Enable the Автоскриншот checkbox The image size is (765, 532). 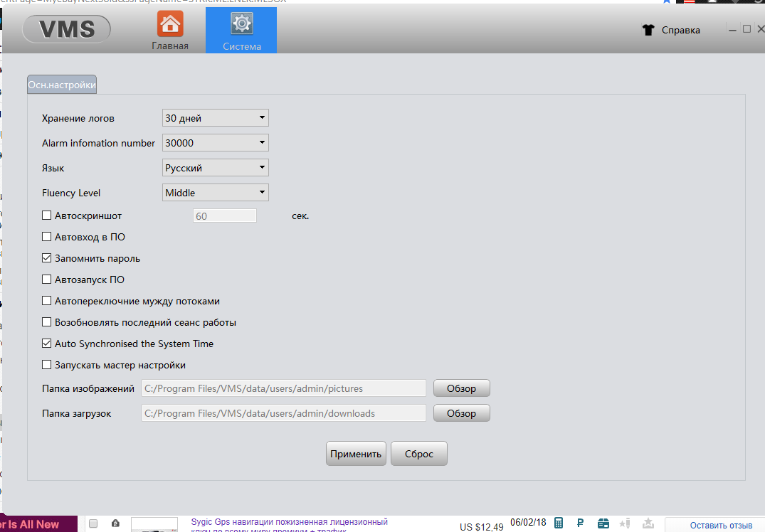(47, 216)
